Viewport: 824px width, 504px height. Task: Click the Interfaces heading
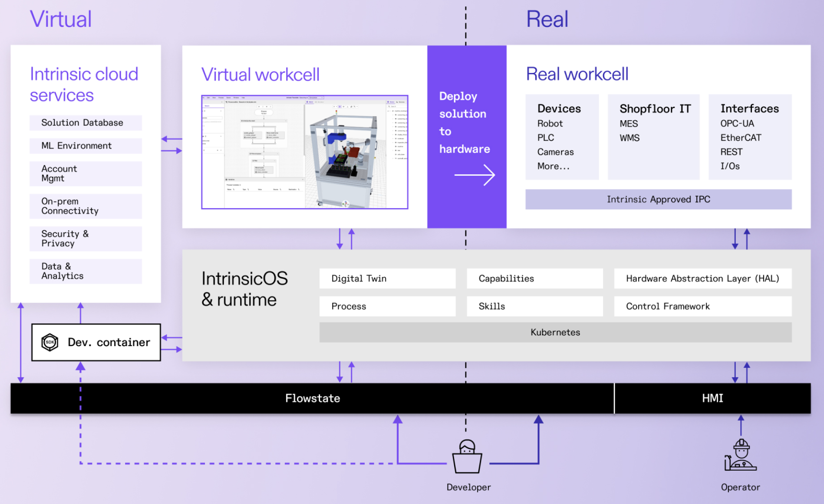(x=749, y=108)
